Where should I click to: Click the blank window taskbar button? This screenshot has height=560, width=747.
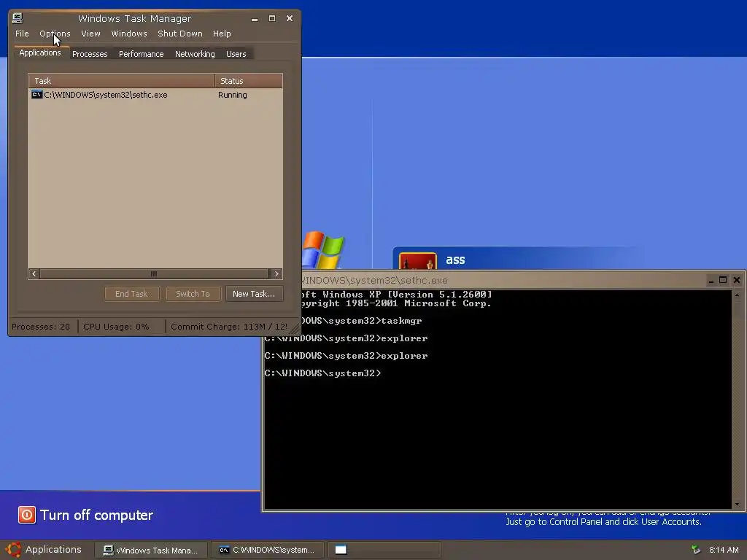(384, 550)
